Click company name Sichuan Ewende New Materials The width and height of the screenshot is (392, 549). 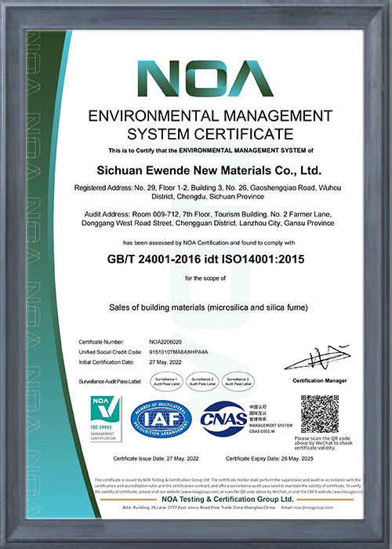coord(209,170)
